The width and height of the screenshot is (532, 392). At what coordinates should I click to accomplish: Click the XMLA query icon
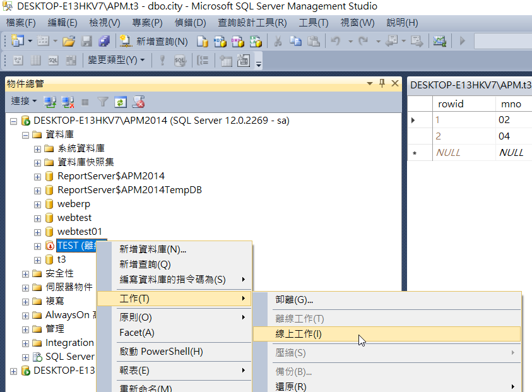(256, 42)
